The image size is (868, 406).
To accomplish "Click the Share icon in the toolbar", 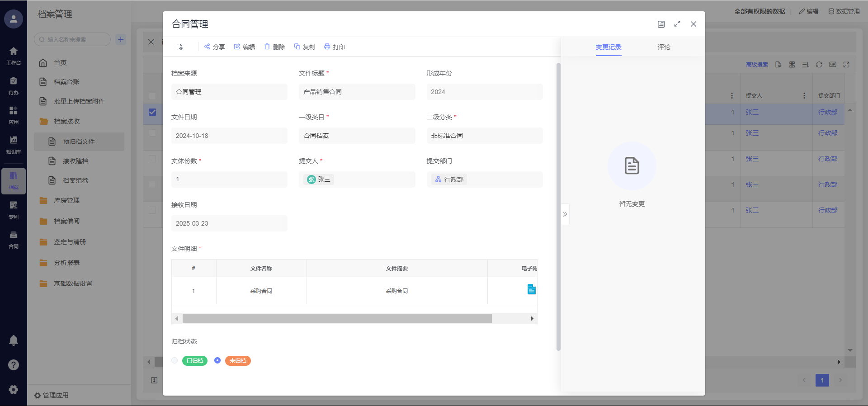I will [207, 47].
